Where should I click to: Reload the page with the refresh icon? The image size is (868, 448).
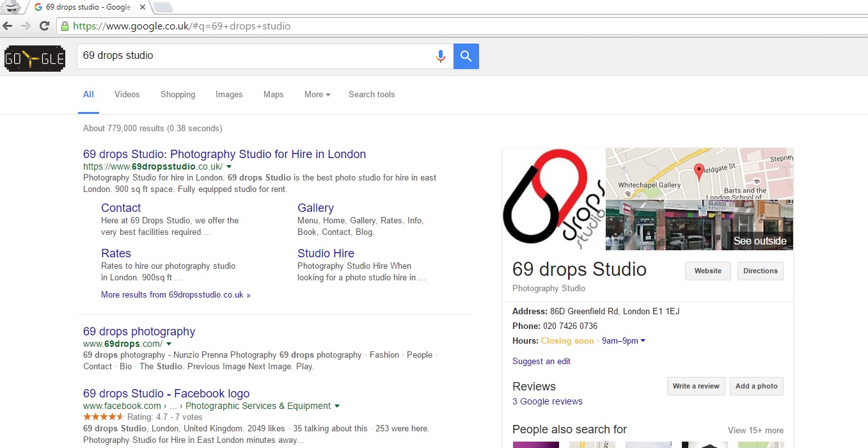[x=44, y=26]
